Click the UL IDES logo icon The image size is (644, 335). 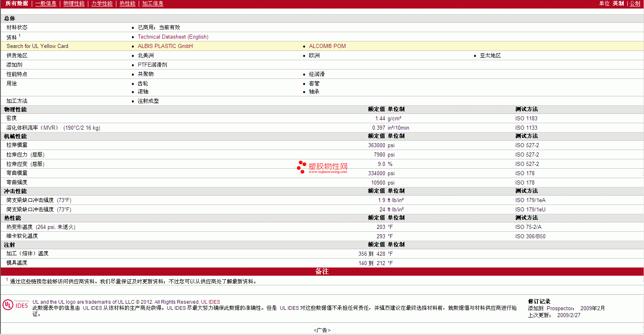coord(15,305)
